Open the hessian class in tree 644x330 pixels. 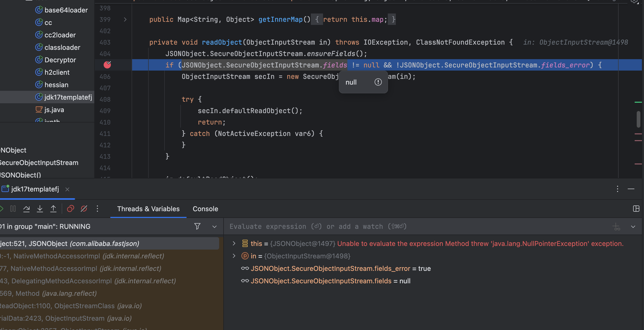click(56, 85)
